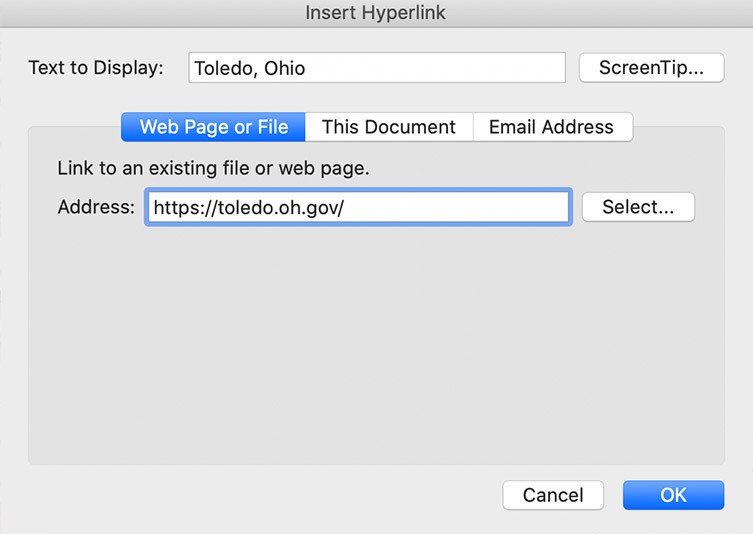The height and width of the screenshot is (534, 753).
Task: Click the "Address:" label
Action: tap(95, 207)
